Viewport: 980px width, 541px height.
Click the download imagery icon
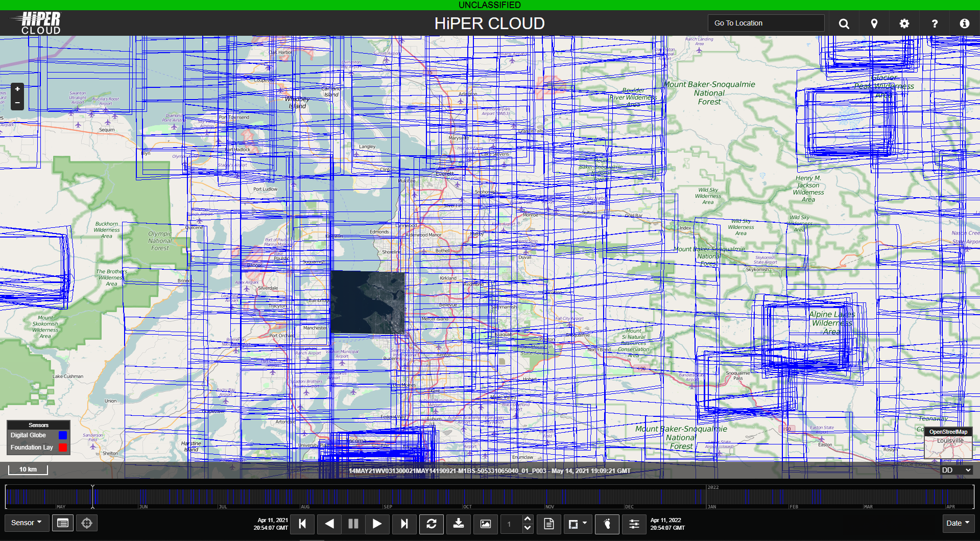(458, 524)
